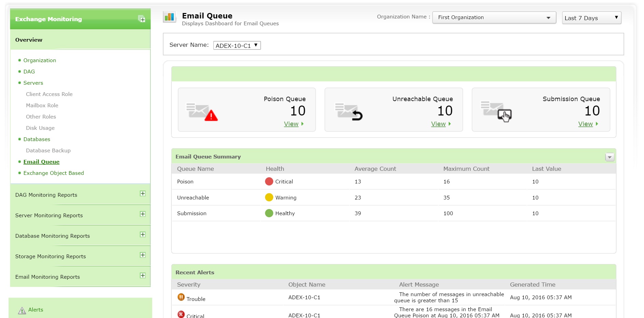Click View link under Submission Queue
This screenshot has height=318, width=644.
[585, 124]
